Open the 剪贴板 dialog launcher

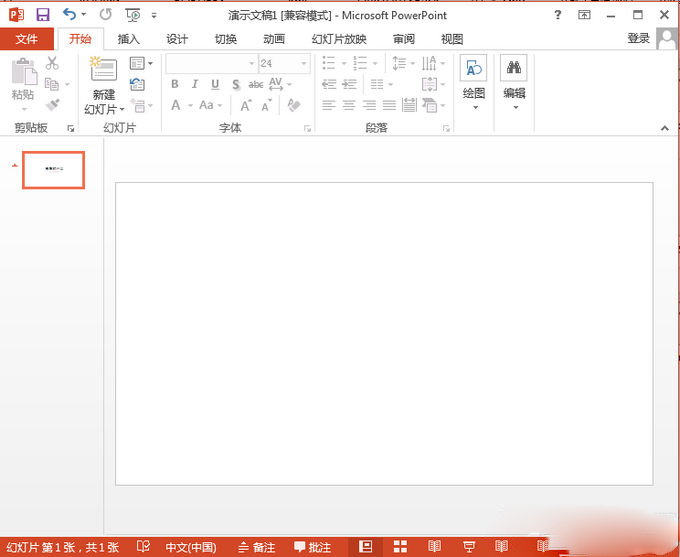(71, 128)
